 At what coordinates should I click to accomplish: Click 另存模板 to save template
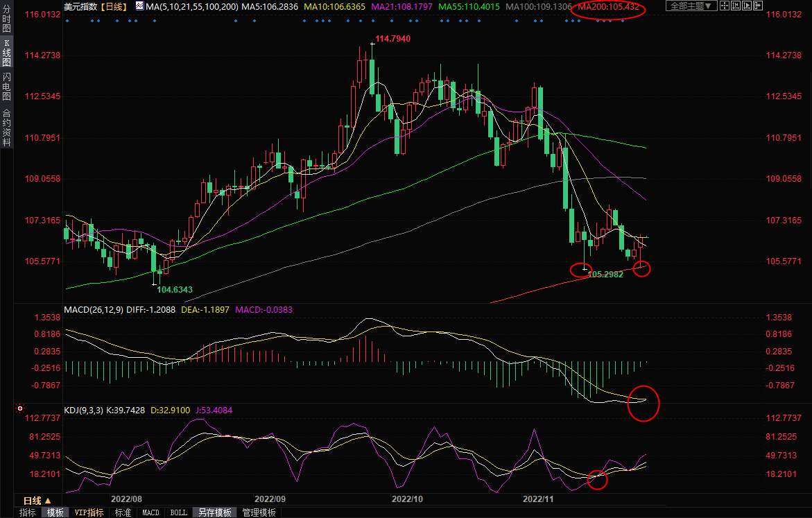(214, 512)
